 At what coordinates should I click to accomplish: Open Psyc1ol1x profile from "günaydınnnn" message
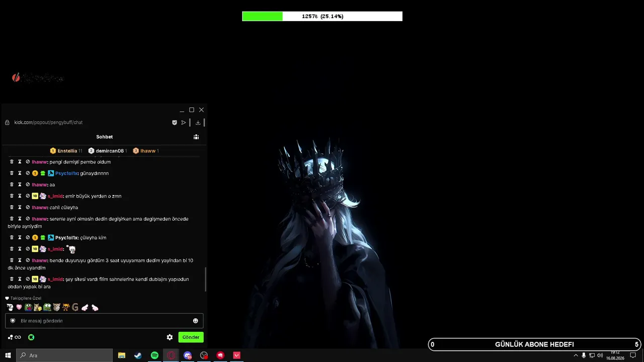(x=66, y=173)
